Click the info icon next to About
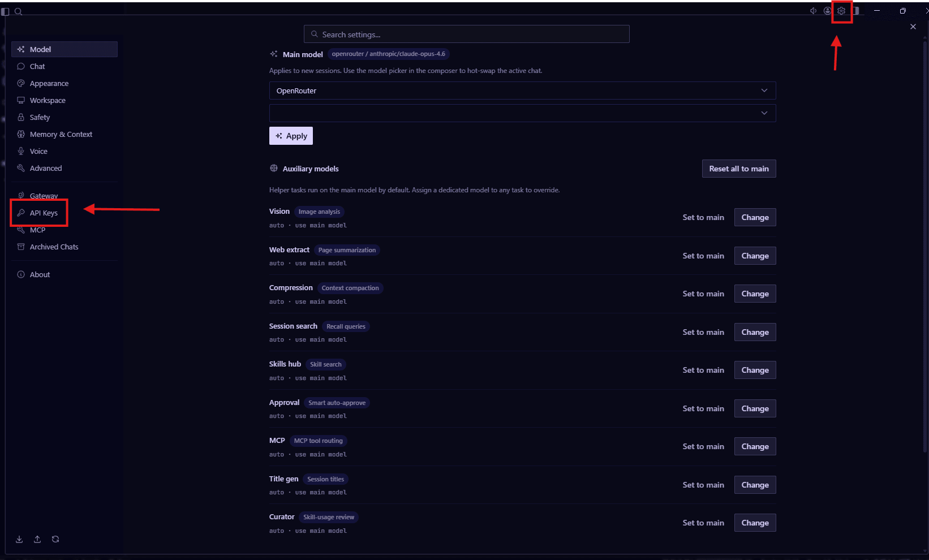The height and width of the screenshot is (560, 929). coord(21,274)
